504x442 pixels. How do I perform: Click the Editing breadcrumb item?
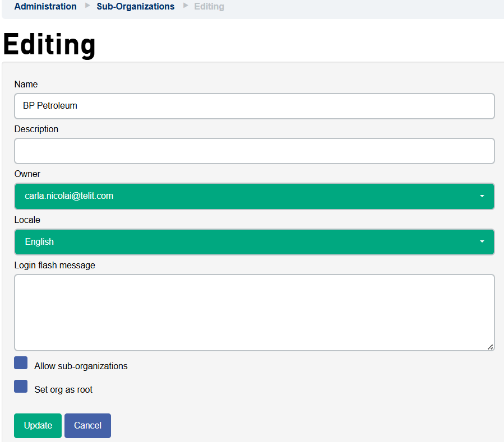pos(209,6)
